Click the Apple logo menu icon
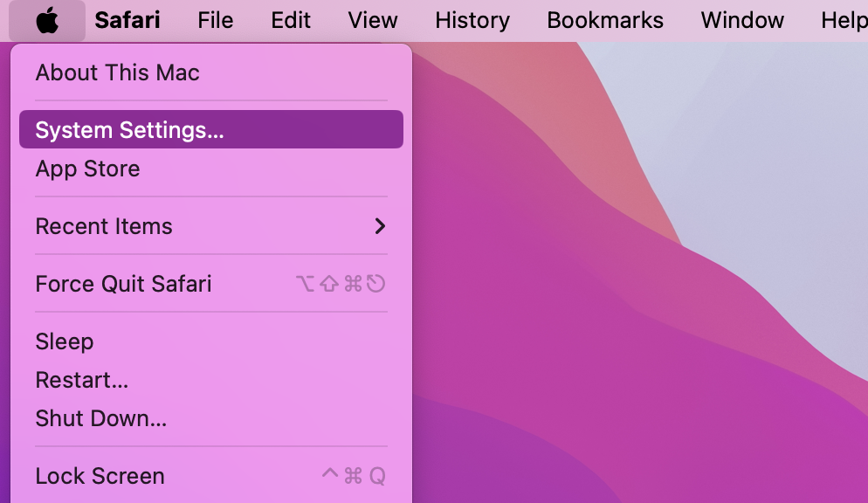 [x=47, y=20]
